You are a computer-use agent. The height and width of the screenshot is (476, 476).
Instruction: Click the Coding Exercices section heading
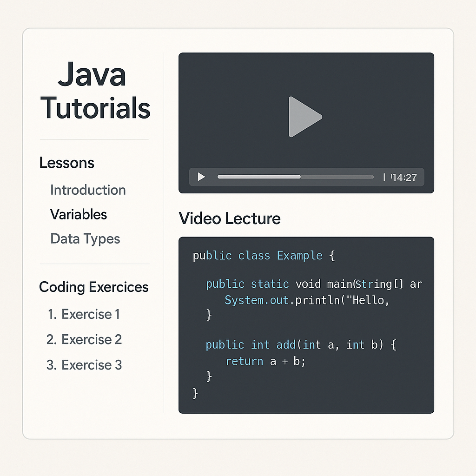pyautogui.click(x=94, y=287)
